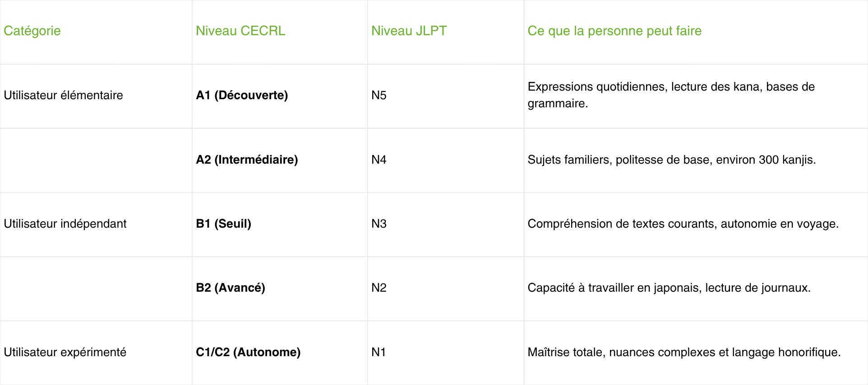Select the Utilisateur expérimenté cell

pyautogui.click(x=65, y=352)
